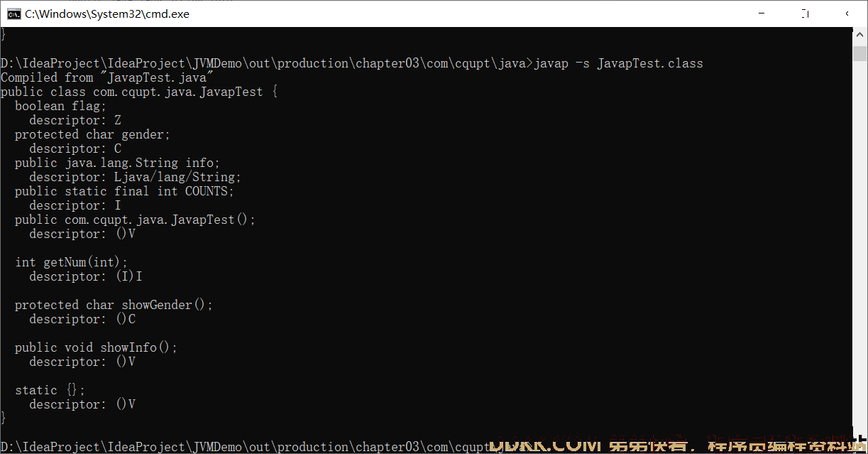Click the descriptor: ()C line
Viewport: 868px width, 454px height.
[x=82, y=319]
